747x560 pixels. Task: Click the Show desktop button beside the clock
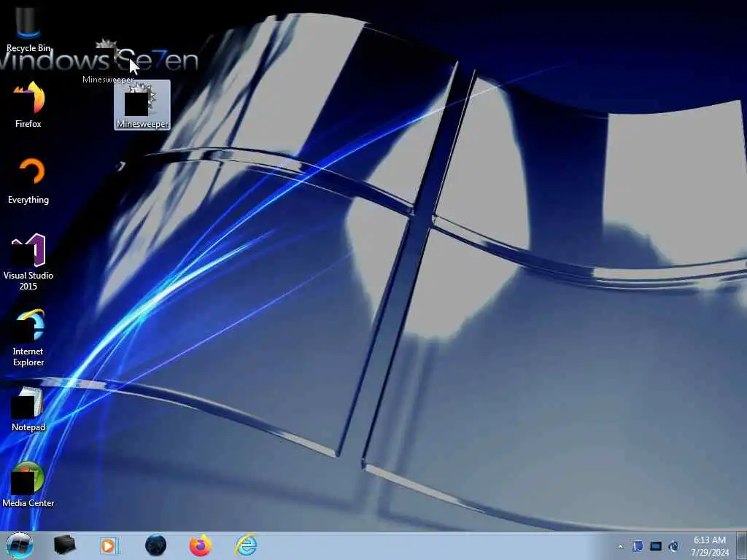click(741, 545)
